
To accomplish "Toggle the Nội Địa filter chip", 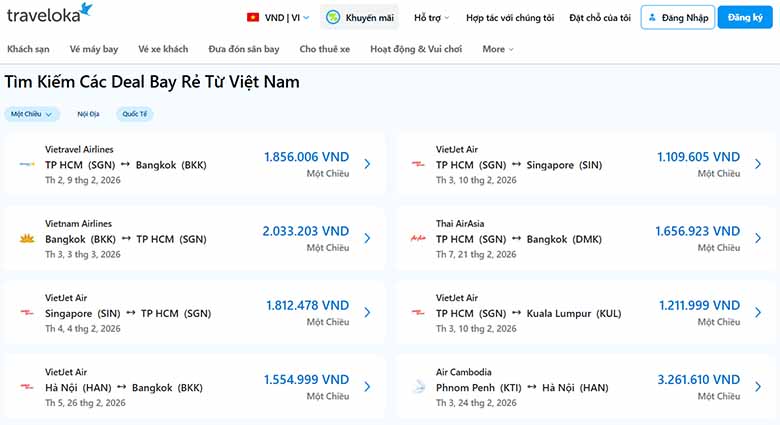I will tap(88, 114).
